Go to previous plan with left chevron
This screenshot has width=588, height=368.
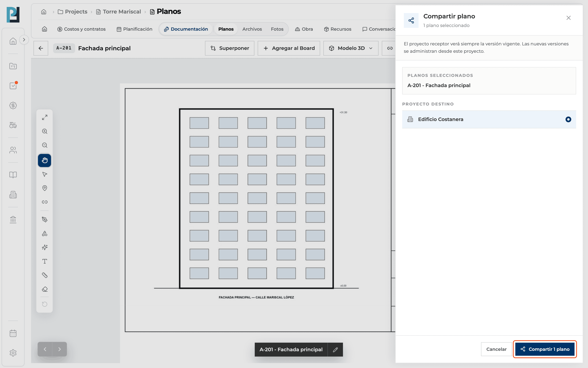tap(45, 349)
